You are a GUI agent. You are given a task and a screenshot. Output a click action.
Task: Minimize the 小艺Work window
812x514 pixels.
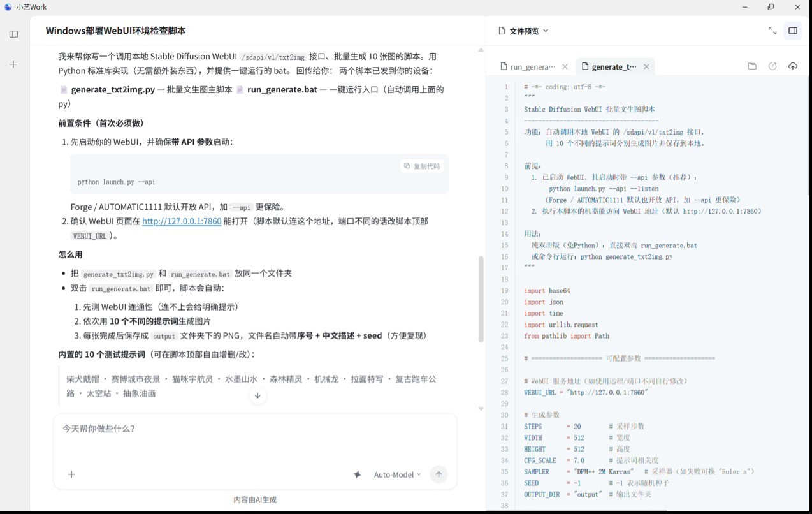tap(745, 7)
